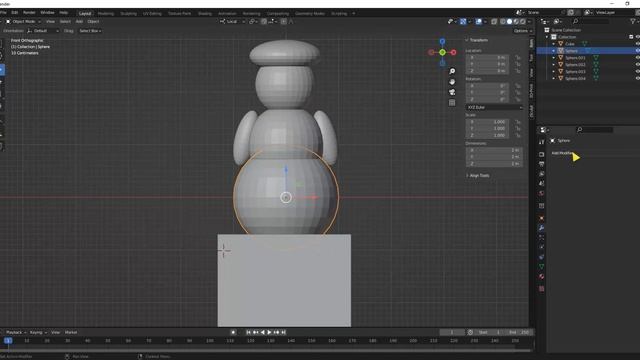The width and height of the screenshot is (640, 360).
Task: Switch to the Modeling workspace tab
Action: coord(106,13)
